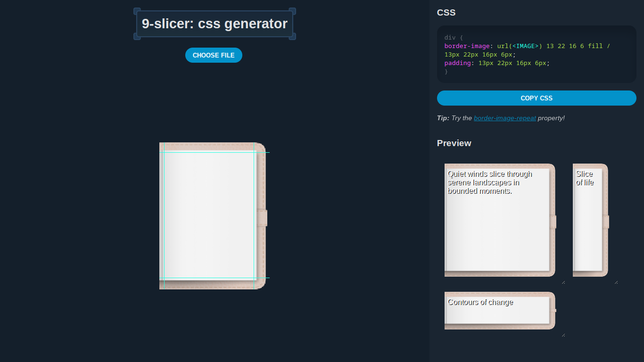This screenshot has width=644, height=362.
Task: Click the uploaded notebook image preview
Action: pos(213,216)
